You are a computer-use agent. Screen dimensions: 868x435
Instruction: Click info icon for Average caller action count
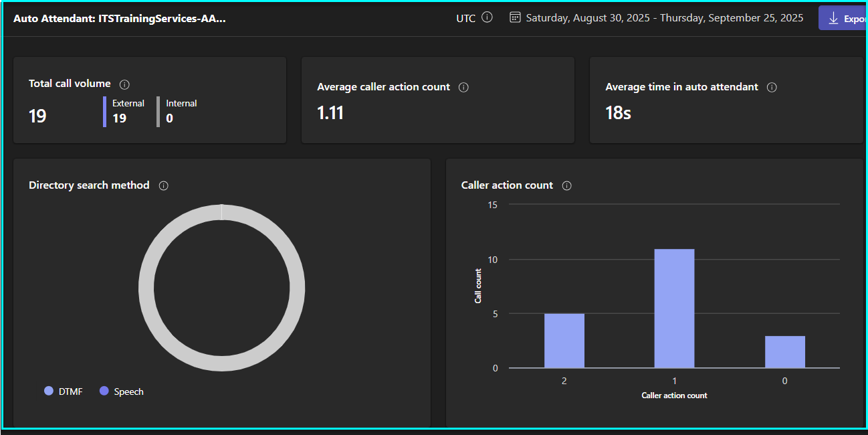(463, 87)
